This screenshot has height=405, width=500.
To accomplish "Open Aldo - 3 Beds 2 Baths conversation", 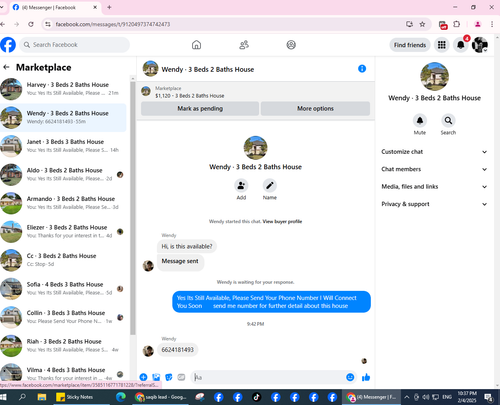I will click(x=63, y=174).
